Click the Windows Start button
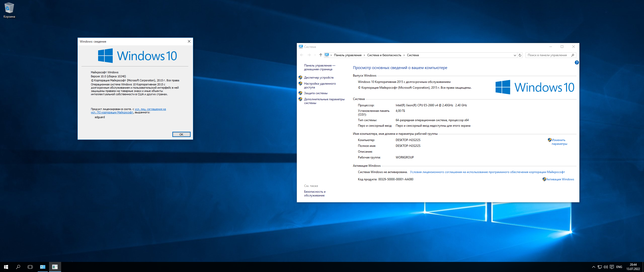The image size is (644, 272). point(6,267)
